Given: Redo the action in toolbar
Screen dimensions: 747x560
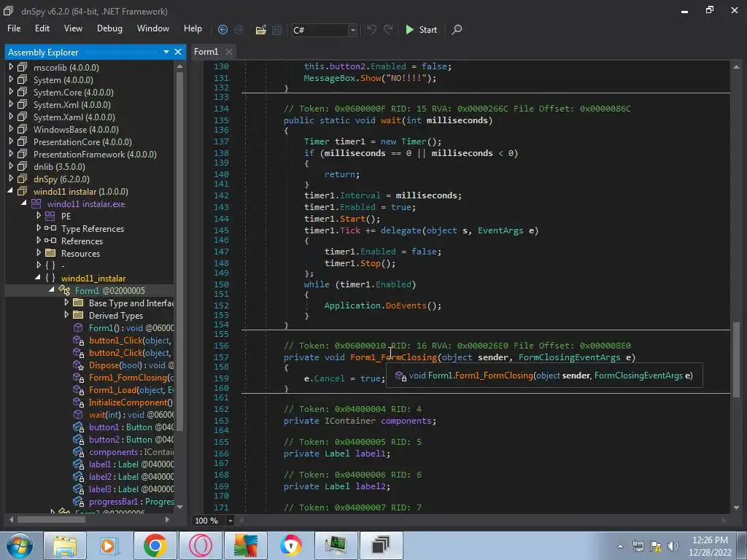Looking at the screenshot, I should [x=388, y=29].
